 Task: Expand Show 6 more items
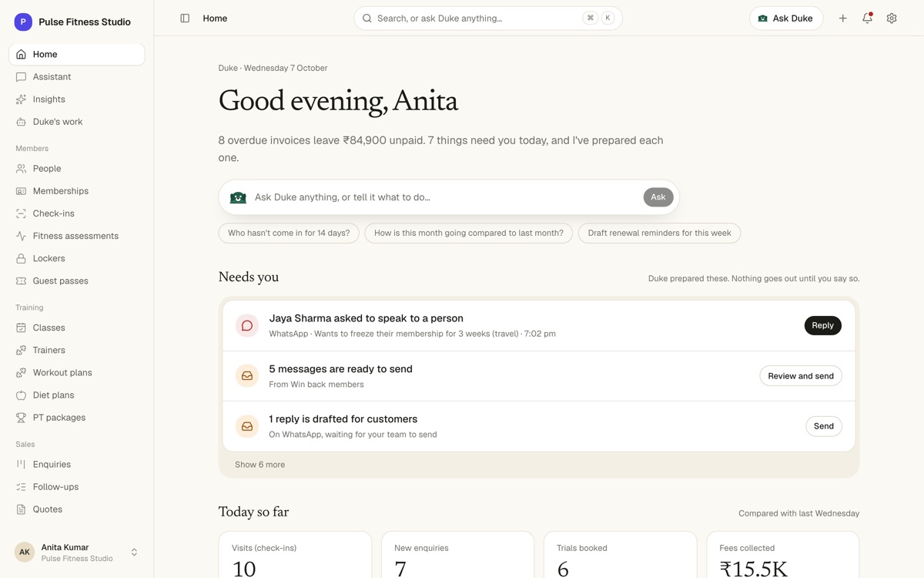click(259, 465)
